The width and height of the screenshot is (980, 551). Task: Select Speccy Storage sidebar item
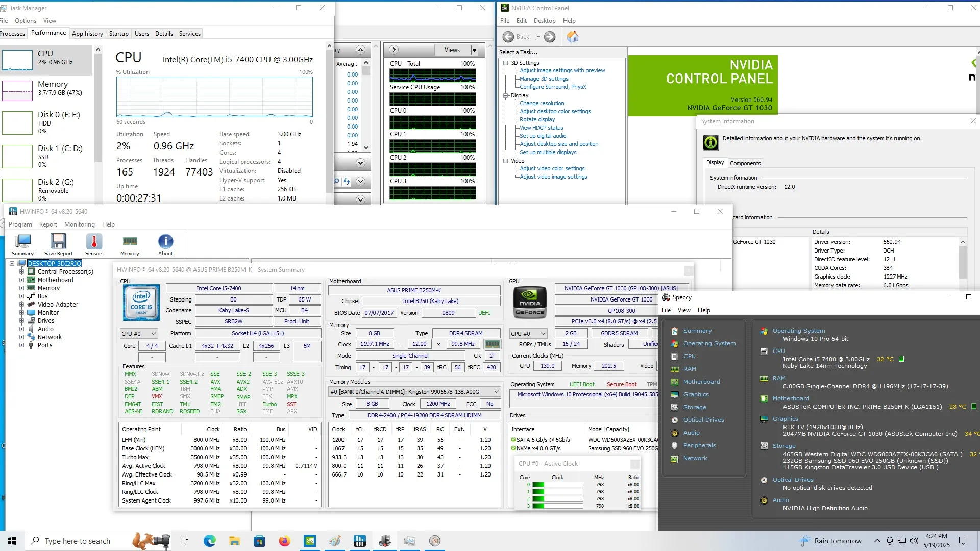coord(695,407)
